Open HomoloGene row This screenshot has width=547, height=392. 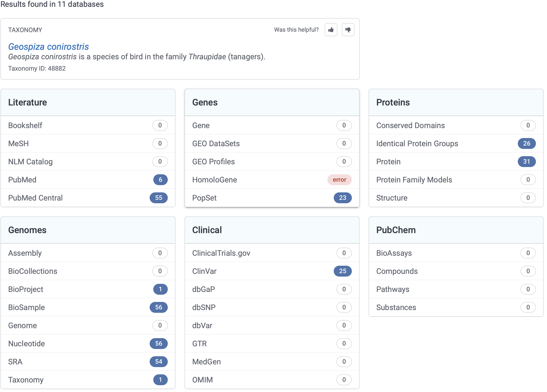click(272, 180)
